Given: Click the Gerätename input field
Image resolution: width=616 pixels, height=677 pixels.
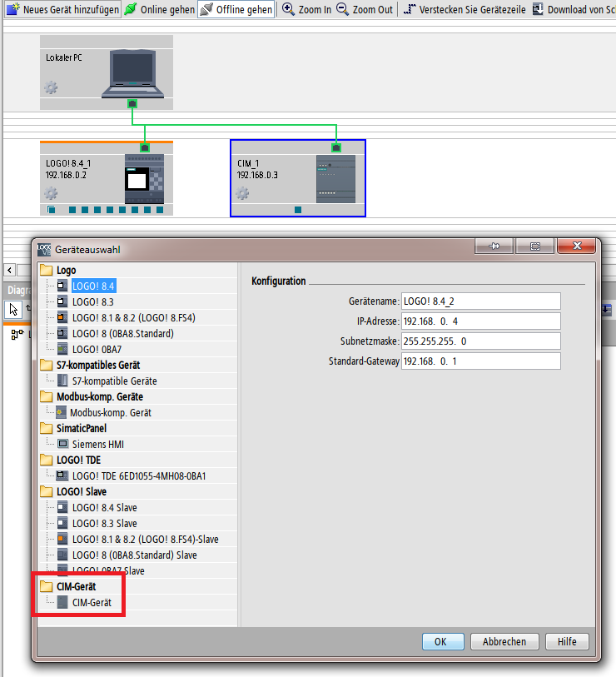Looking at the screenshot, I should (x=481, y=301).
